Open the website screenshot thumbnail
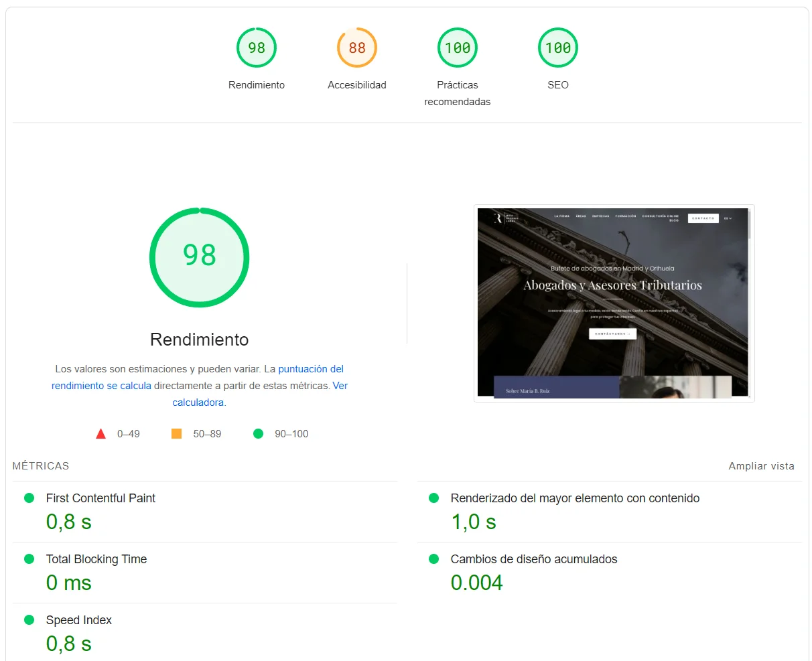Image resolution: width=812 pixels, height=661 pixels. (614, 303)
